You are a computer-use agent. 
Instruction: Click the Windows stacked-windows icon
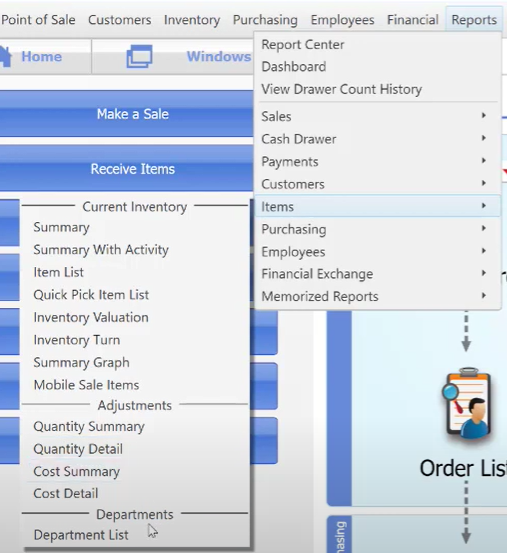pos(139,56)
